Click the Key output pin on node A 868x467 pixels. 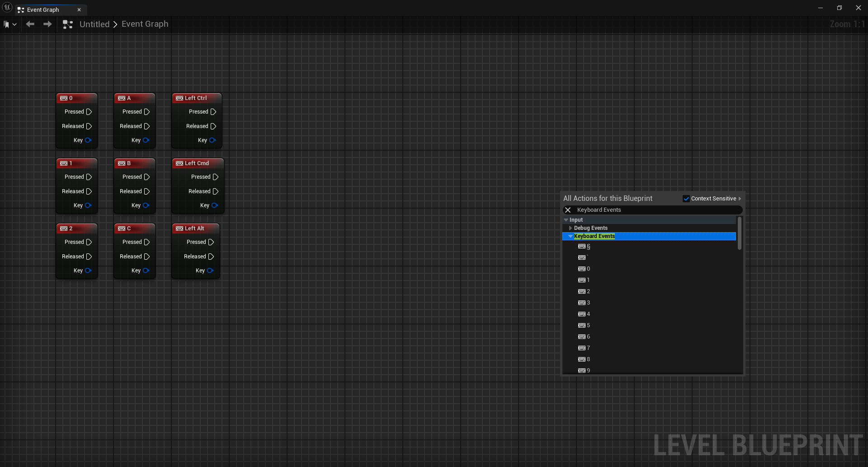click(146, 140)
